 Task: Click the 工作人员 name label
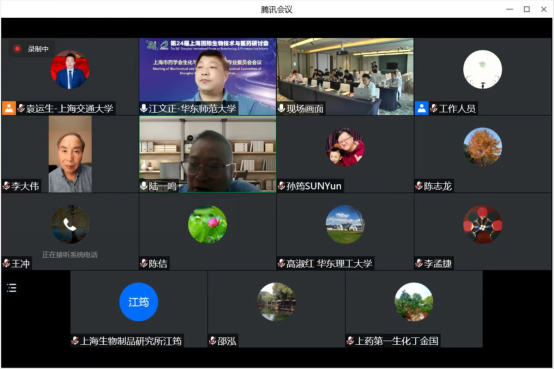[457, 109]
